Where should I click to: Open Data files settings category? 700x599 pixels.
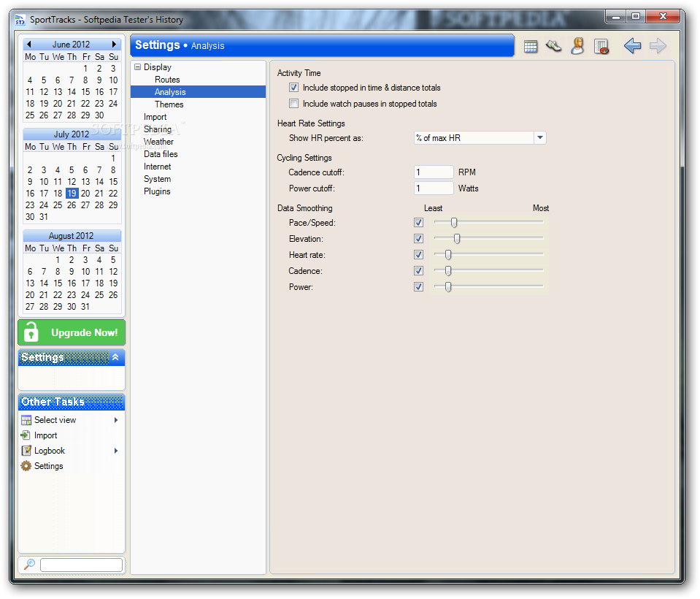(161, 154)
